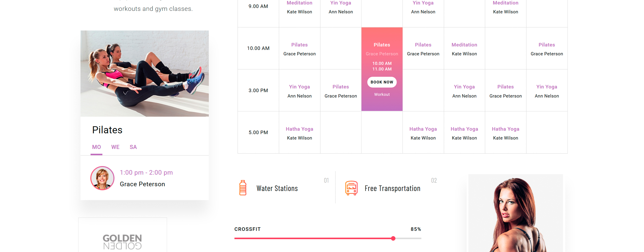
Task: Click the Golden logo image
Action: [123, 242]
